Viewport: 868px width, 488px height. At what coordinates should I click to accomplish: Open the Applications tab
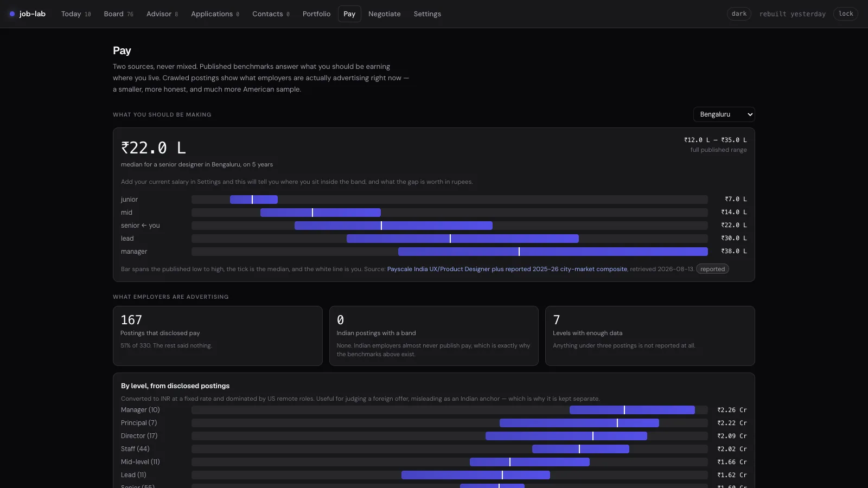(x=215, y=14)
